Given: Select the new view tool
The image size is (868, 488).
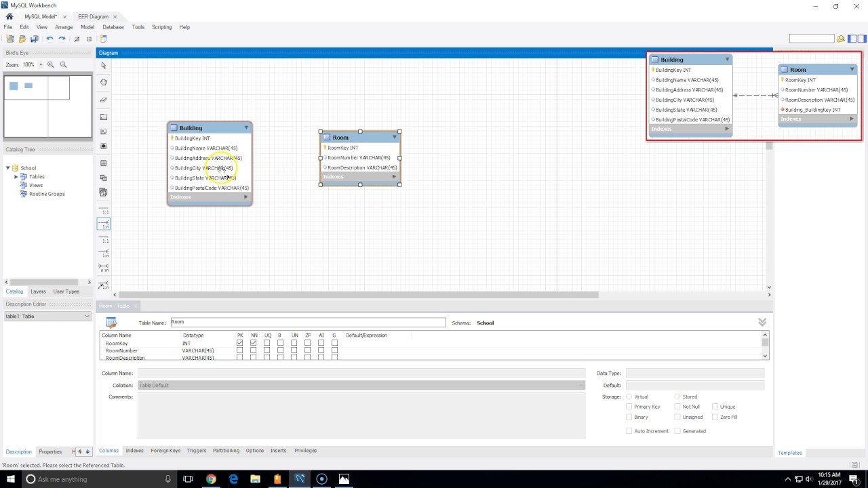Looking at the screenshot, I should (x=103, y=178).
